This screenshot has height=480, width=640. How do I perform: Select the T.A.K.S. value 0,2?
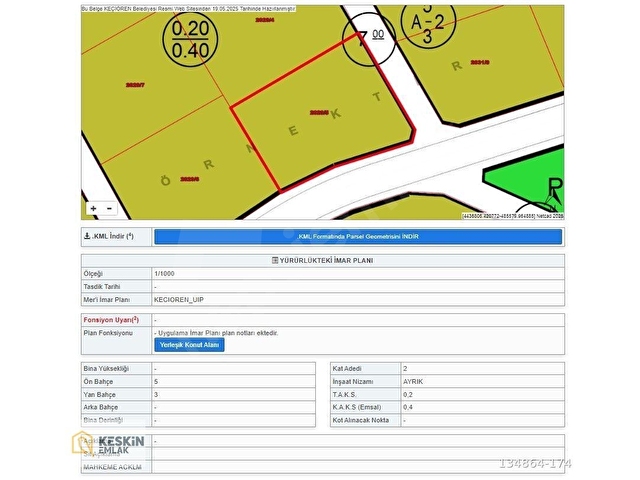click(x=408, y=395)
